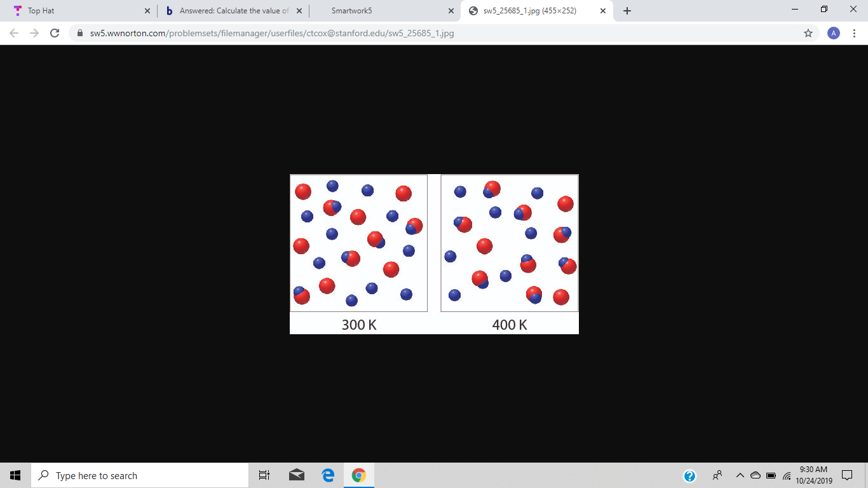Open the OneDrive cloud tray icon
This screenshot has height=488, width=868.
756,475
